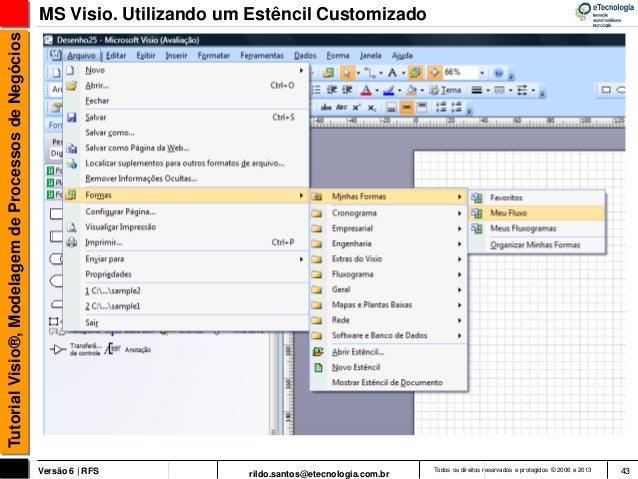This screenshot has height=479, width=638.
Task: Open the Formatar menu
Action: click(214, 56)
